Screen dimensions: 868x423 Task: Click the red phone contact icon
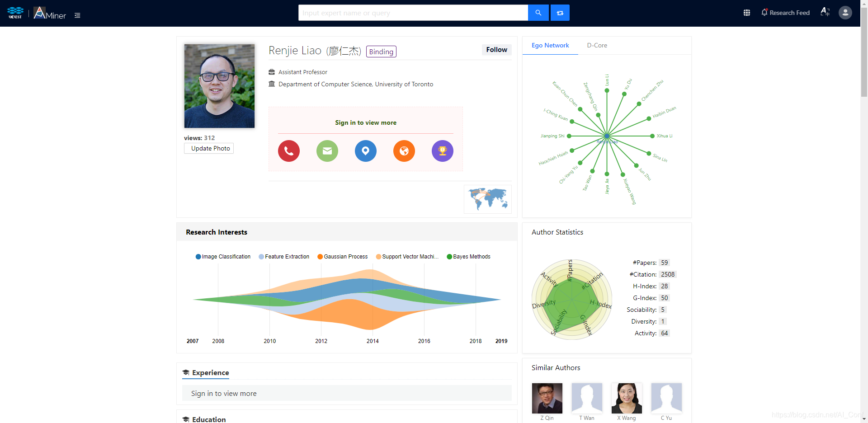(289, 151)
